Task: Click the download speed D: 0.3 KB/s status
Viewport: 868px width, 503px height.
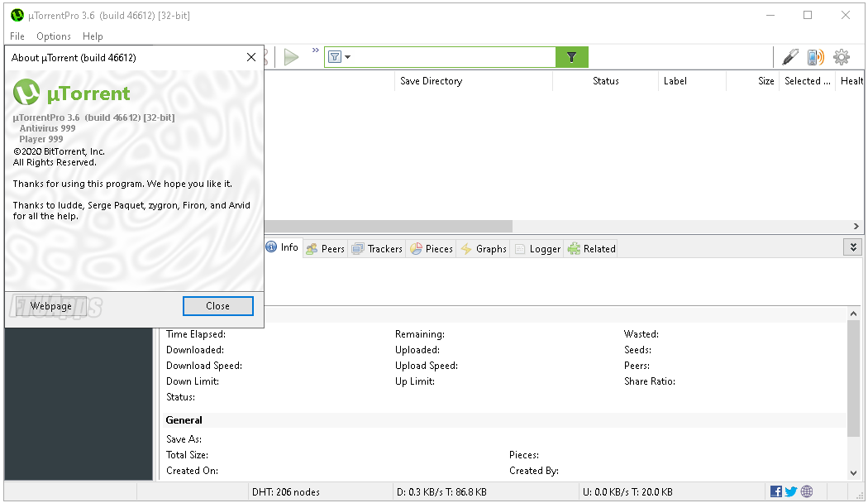Action: click(x=441, y=492)
